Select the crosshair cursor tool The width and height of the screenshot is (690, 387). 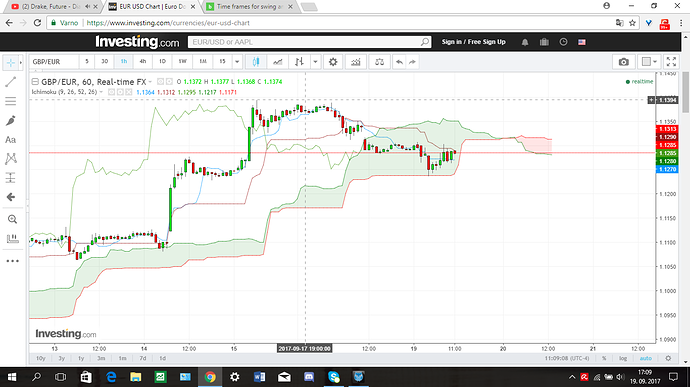(11, 63)
